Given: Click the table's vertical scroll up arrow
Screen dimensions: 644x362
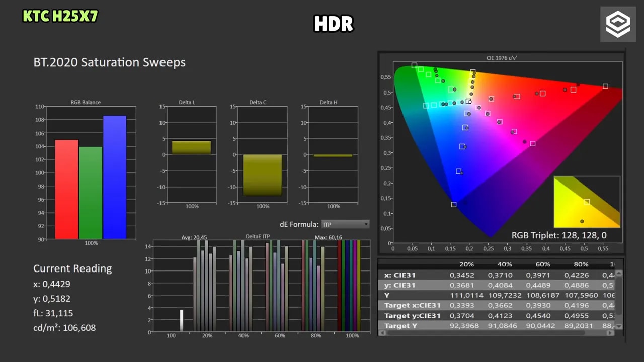Looking at the screenshot, I should (x=619, y=274).
